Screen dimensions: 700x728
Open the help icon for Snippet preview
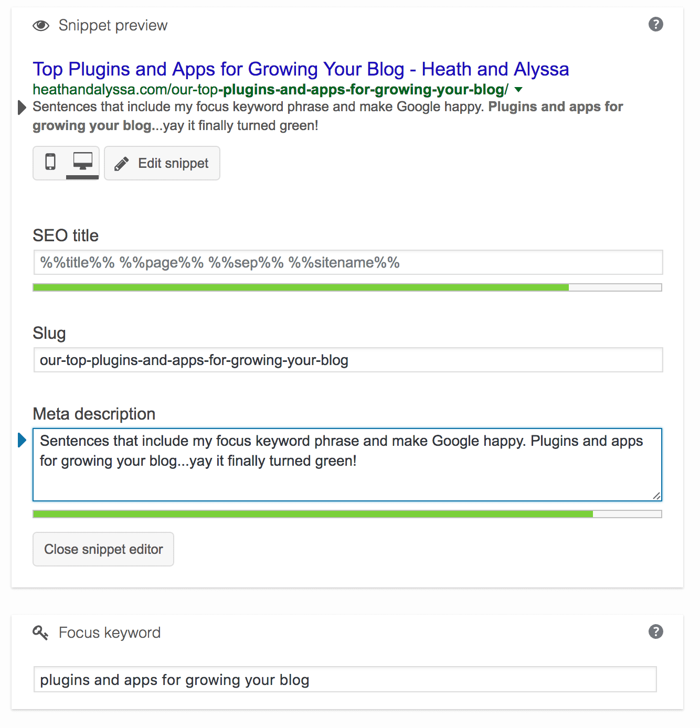coord(655,24)
